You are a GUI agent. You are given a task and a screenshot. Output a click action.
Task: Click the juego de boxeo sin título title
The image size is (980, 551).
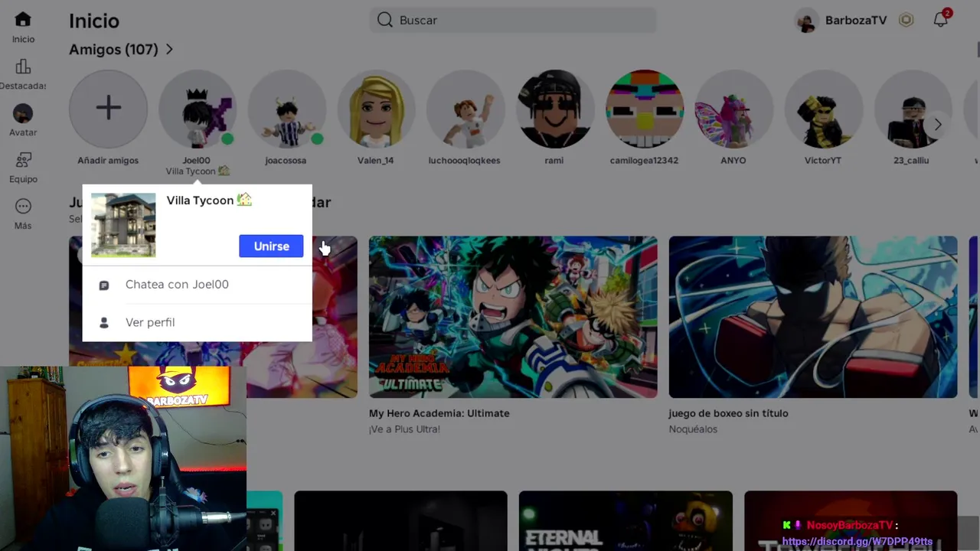click(x=728, y=413)
